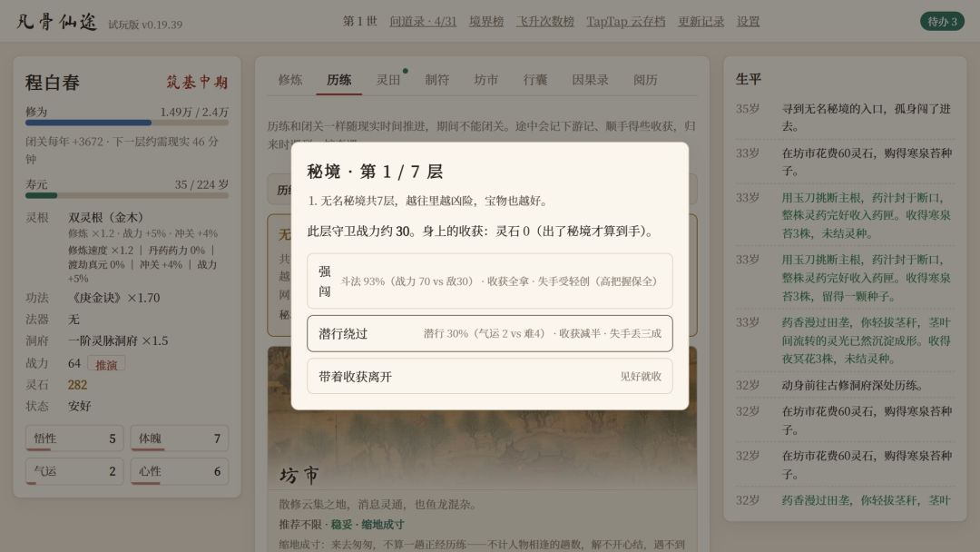Screen dimensions: 980x552
Task: Click the 凡骨仙途 game title logo
Action: click(56, 22)
